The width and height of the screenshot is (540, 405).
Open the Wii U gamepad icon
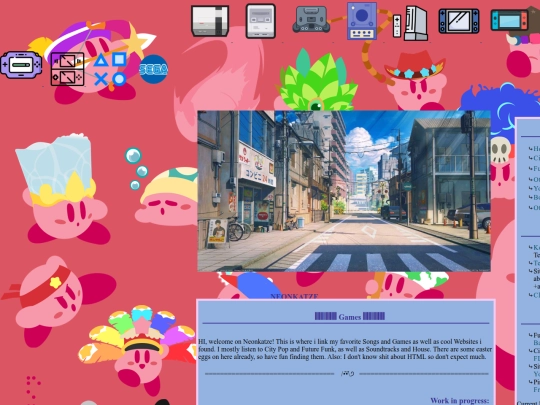(x=459, y=21)
